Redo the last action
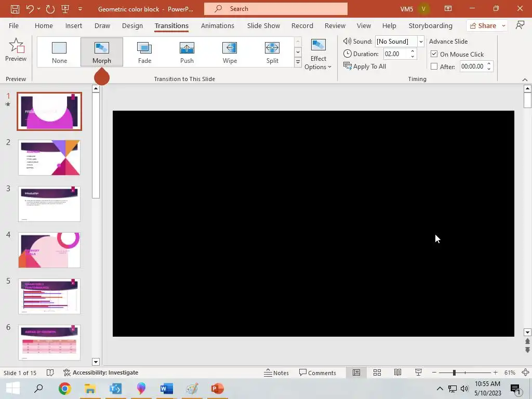 click(50, 9)
